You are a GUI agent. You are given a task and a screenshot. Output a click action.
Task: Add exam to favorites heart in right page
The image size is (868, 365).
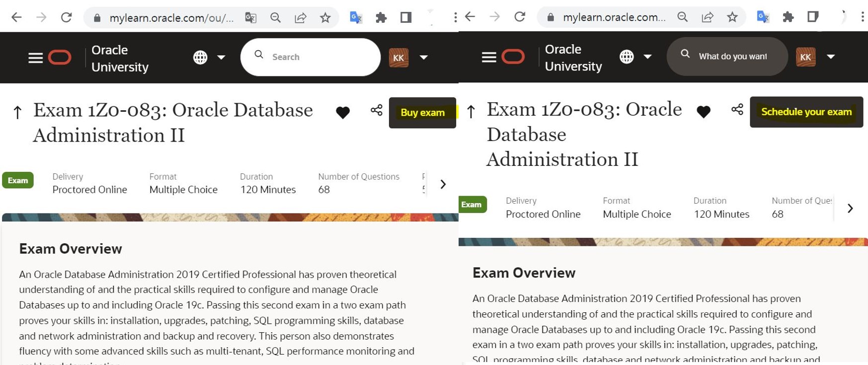pos(704,112)
